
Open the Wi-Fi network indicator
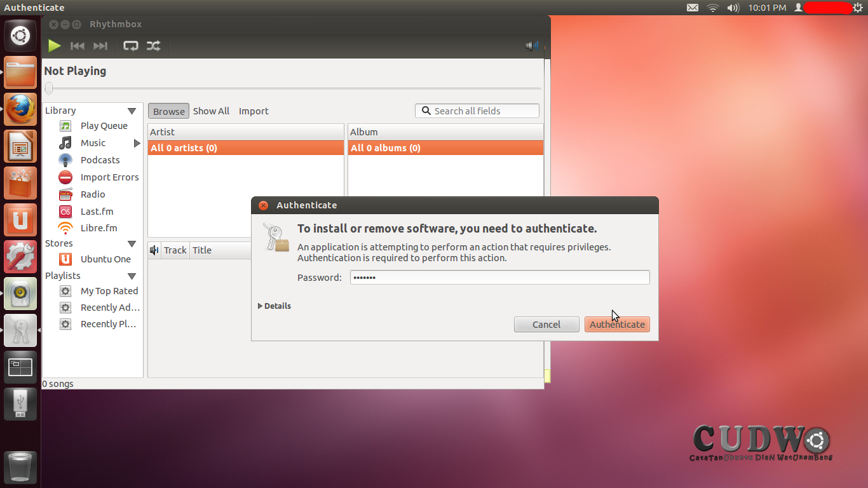pos(713,8)
